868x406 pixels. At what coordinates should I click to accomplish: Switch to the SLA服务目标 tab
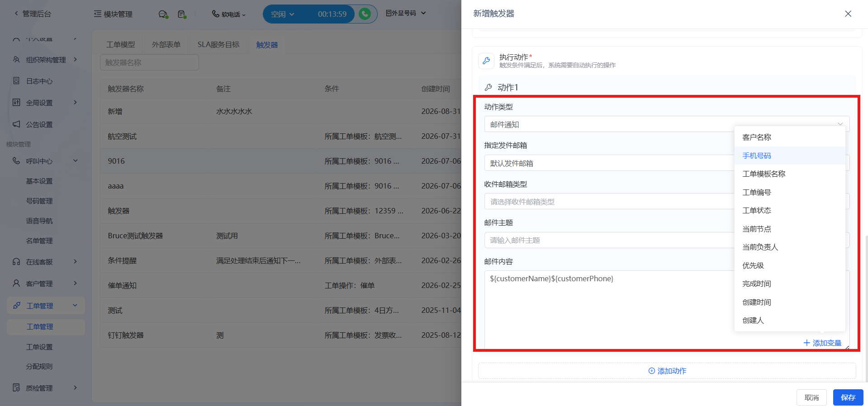218,45
